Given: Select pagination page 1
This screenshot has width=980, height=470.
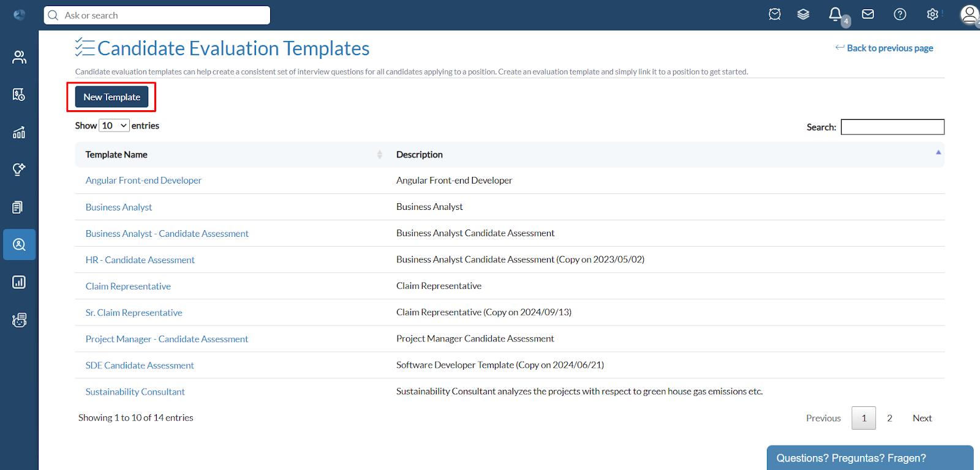Looking at the screenshot, I should click(864, 418).
